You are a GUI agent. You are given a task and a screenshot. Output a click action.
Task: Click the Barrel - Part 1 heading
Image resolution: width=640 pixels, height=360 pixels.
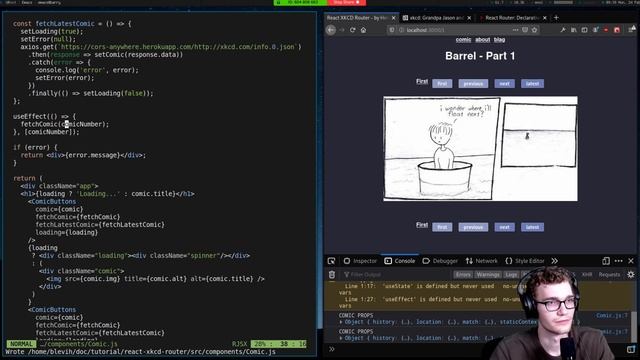[x=480, y=56]
